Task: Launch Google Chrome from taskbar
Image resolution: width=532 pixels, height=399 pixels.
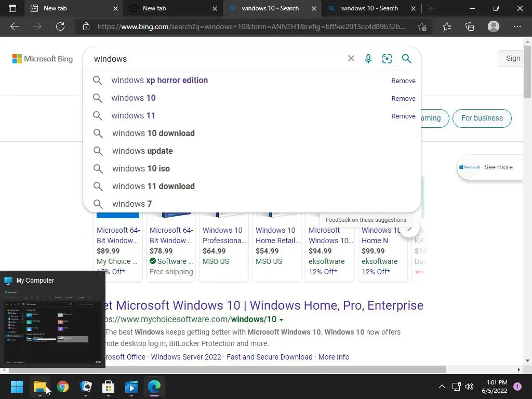Action: (x=63, y=387)
